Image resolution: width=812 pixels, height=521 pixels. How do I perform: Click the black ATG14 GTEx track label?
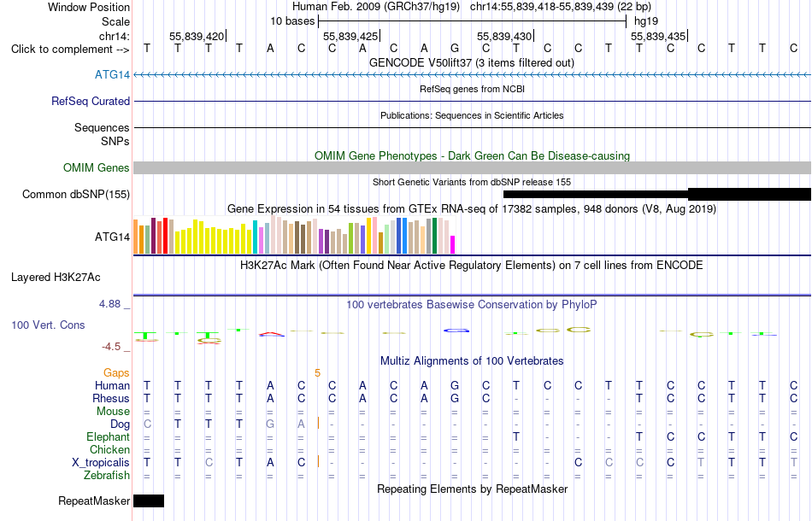tap(112, 237)
